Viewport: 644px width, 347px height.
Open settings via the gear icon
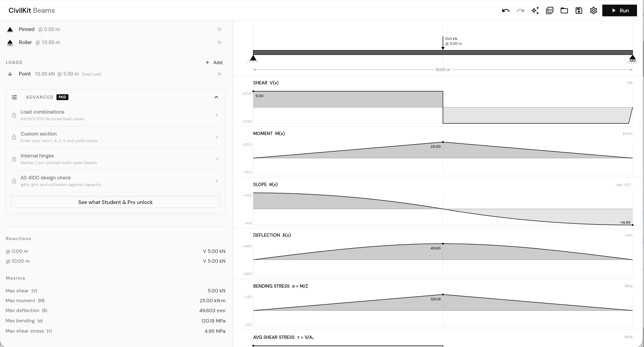593,11
